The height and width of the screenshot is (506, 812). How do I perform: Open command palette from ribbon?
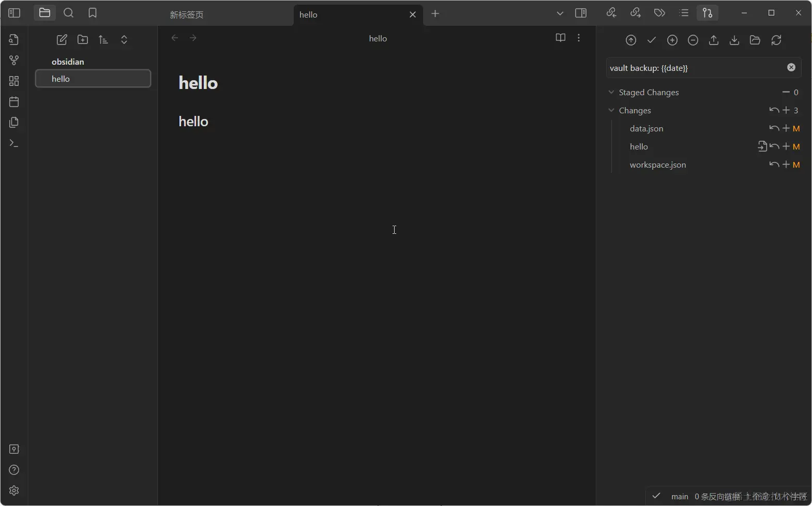[14, 143]
